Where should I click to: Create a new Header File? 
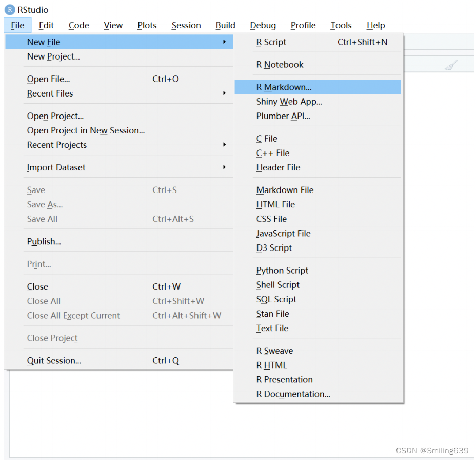click(318, 167)
